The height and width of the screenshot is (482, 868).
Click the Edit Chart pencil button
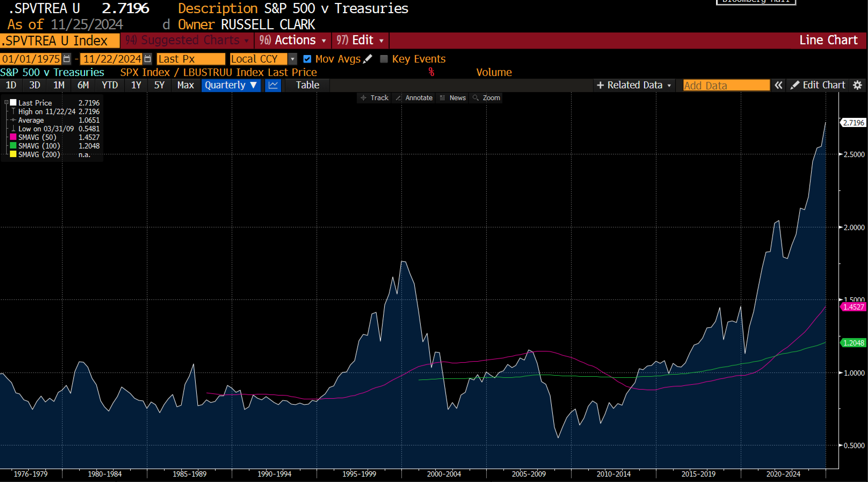click(818, 85)
